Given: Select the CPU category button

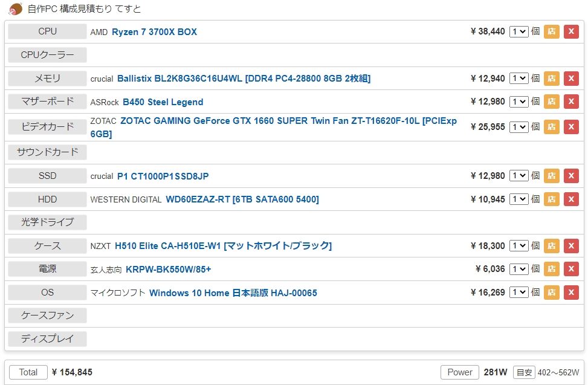Looking at the screenshot, I should [x=47, y=31].
